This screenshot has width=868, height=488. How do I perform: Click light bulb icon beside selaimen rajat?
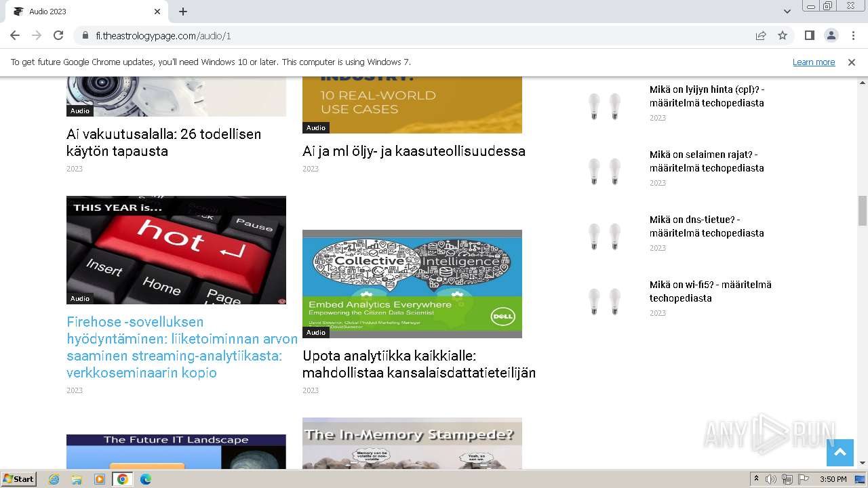pyautogui.click(x=605, y=172)
